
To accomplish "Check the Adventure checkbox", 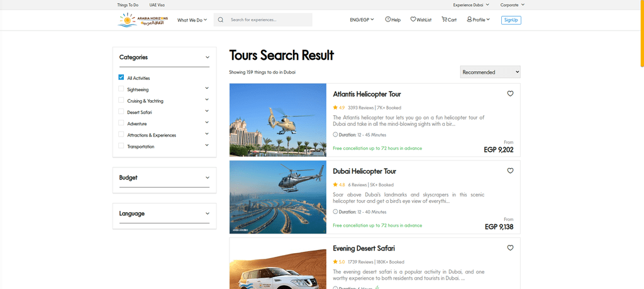I will point(121,123).
